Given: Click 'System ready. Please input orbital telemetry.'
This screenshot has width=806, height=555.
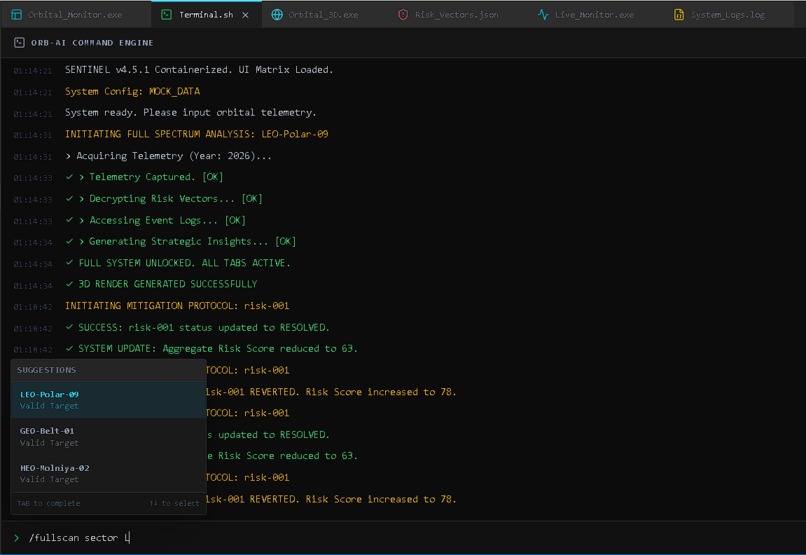Looking at the screenshot, I should pos(190,113).
